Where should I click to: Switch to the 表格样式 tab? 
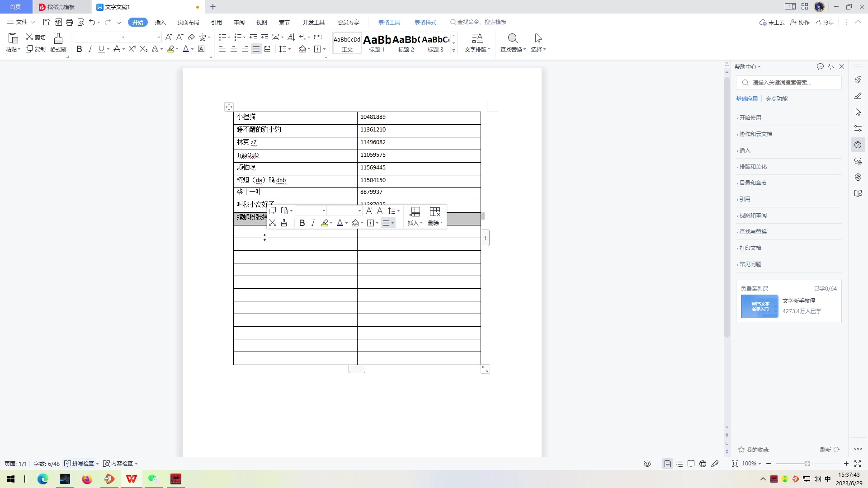pos(425,22)
